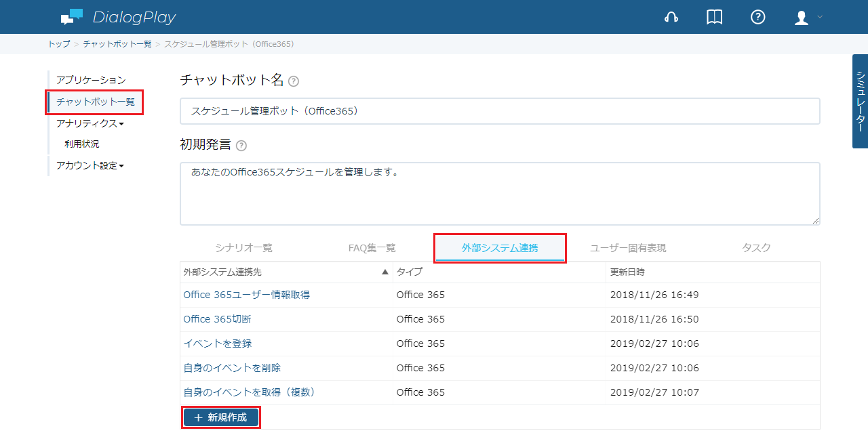
Task: Go to チャットボット一覧 breadcrumb link
Action: tap(117, 44)
